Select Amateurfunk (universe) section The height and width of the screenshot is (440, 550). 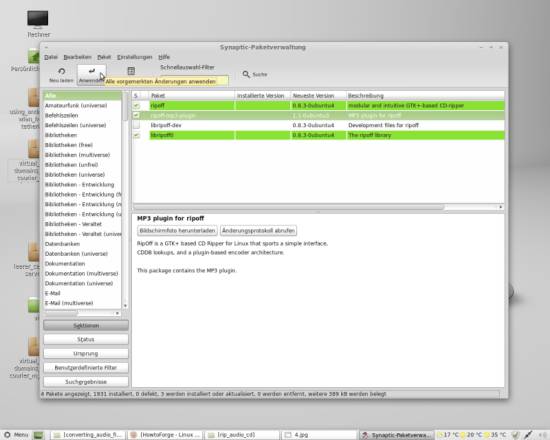point(82,105)
